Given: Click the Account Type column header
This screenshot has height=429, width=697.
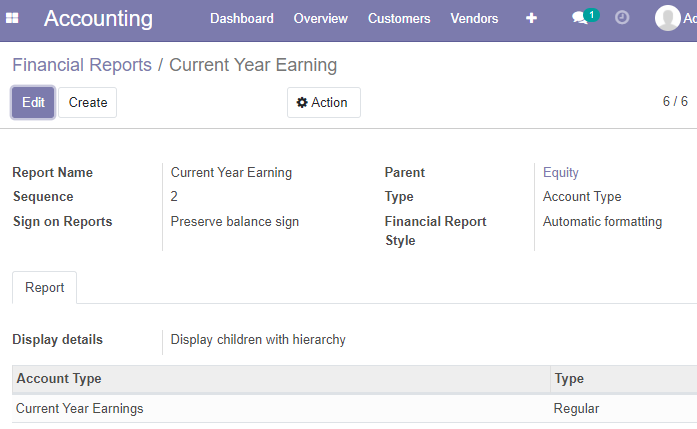Looking at the screenshot, I should pyautogui.click(x=281, y=379).
